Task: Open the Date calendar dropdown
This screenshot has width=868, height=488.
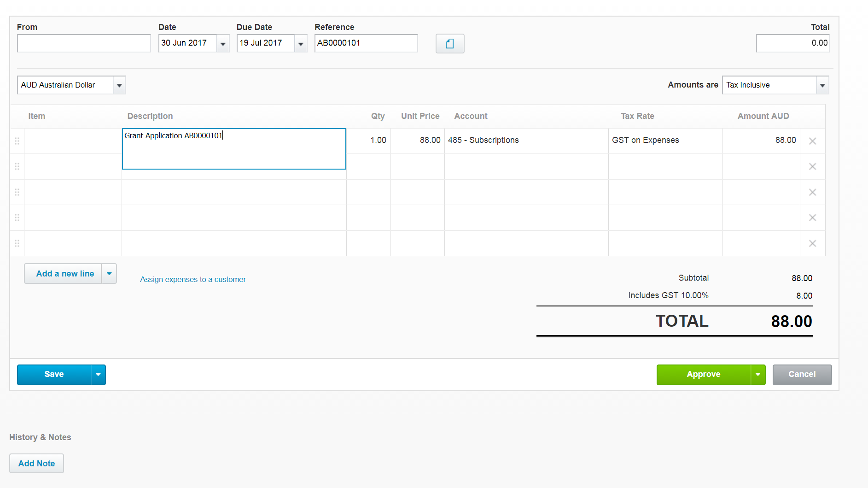Action: pyautogui.click(x=223, y=44)
